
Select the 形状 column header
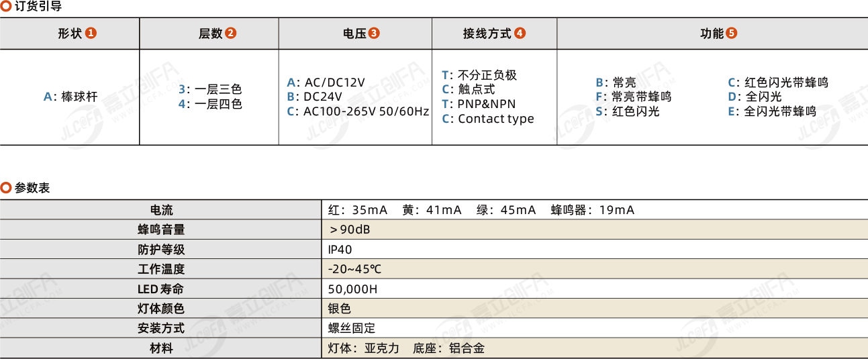(x=70, y=33)
